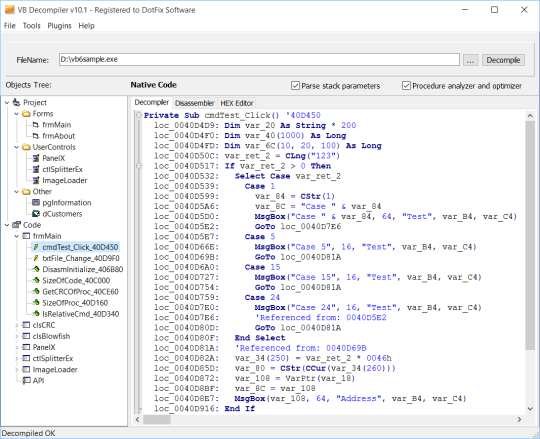Collapse the cmdTest_Click procedure block
The width and height of the screenshot is (540, 439).
click(138, 115)
